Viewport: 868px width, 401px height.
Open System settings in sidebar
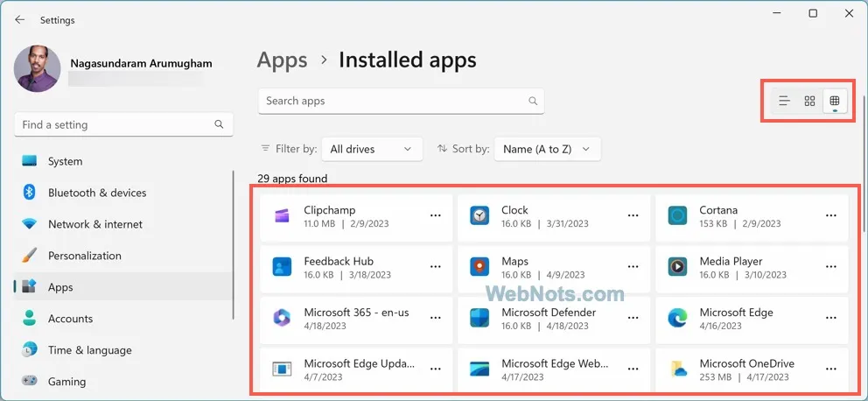122,161
